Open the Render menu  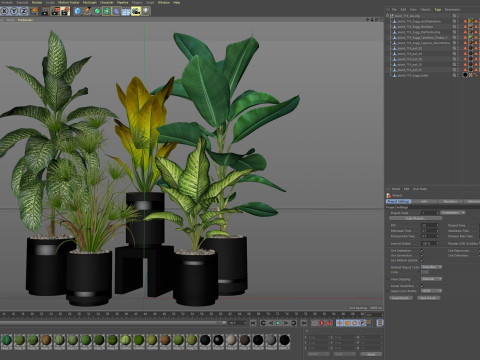coord(37,2)
